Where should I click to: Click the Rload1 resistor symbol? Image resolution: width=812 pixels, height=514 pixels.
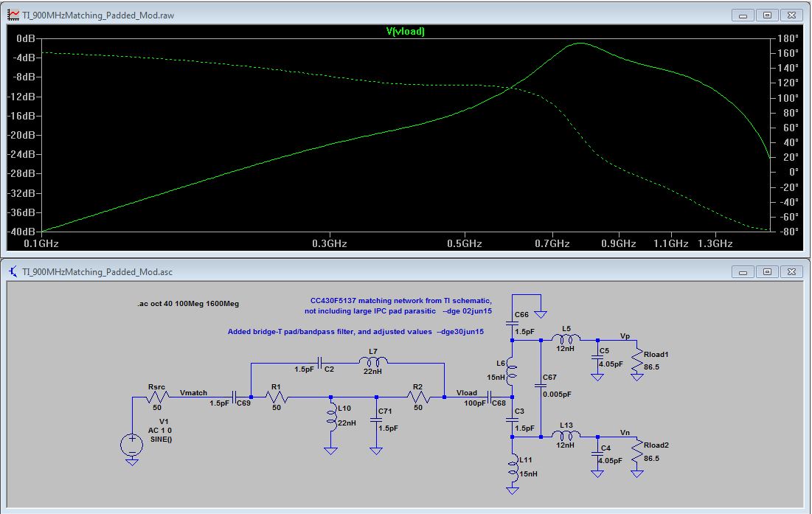tap(637, 361)
